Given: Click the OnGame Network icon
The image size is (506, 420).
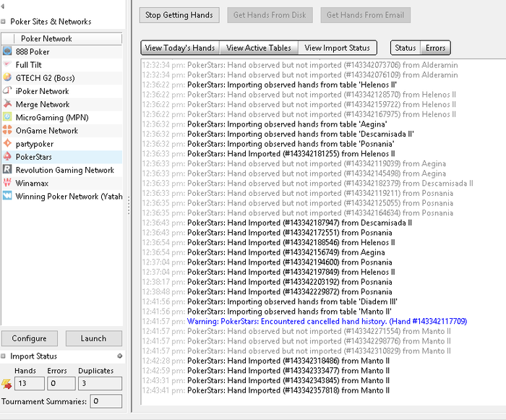Looking at the screenshot, I should coord(7,130).
